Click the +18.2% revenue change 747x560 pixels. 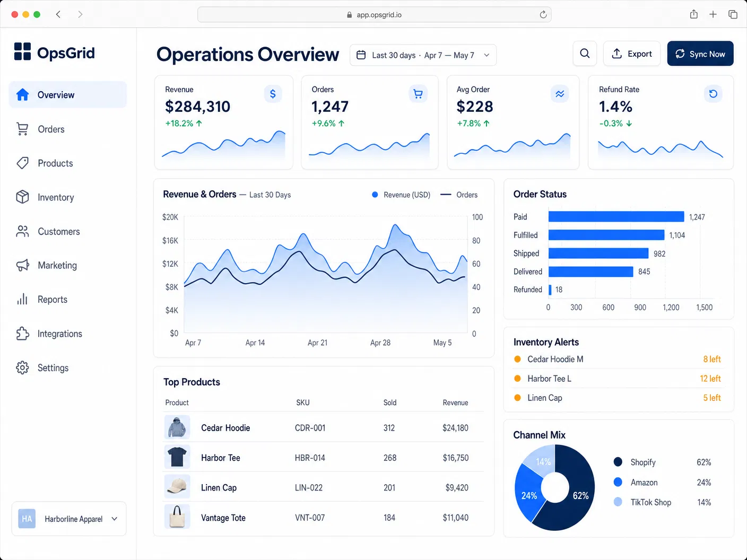pyautogui.click(x=184, y=123)
